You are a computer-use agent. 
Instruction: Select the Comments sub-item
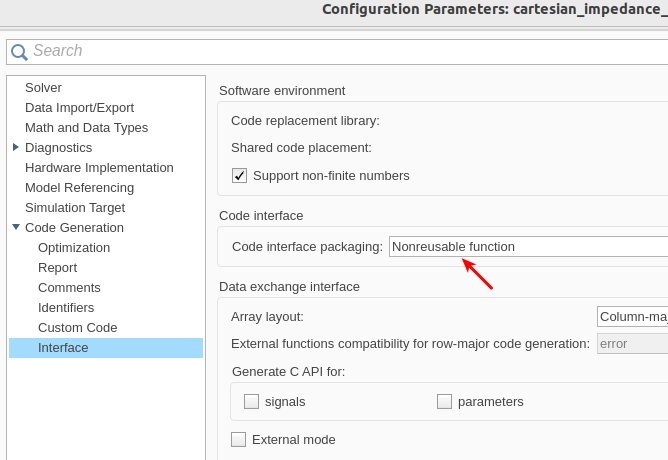click(69, 288)
